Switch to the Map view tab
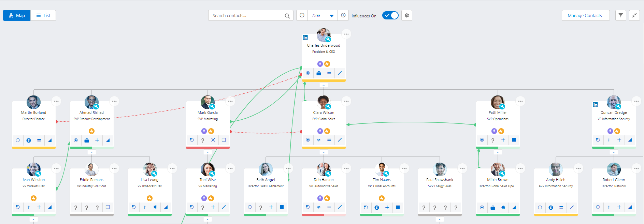644x224 pixels. click(x=17, y=15)
